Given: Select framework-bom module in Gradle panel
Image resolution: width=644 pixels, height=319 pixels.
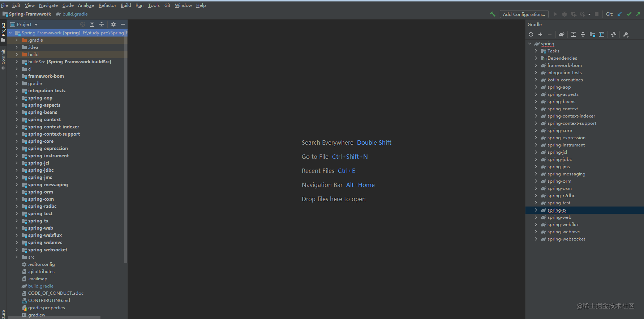Looking at the screenshot, I should tap(564, 65).
